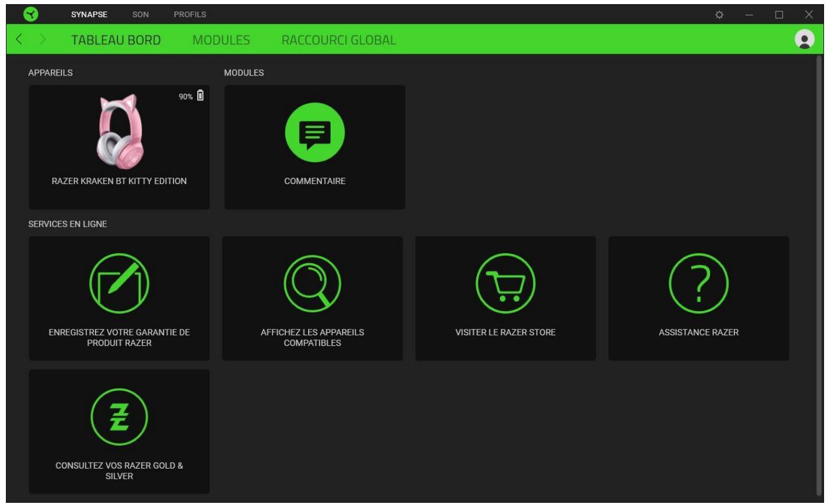Click the Assistance Razer question mark icon
The image size is (827, 504).
(x=698, y=283)
